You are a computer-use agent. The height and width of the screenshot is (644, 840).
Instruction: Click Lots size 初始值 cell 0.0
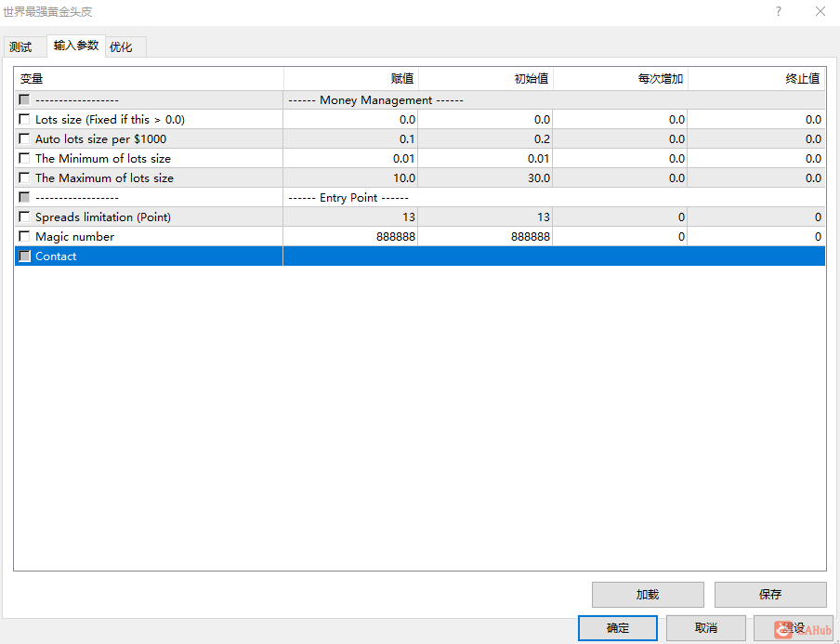(486, 120)
